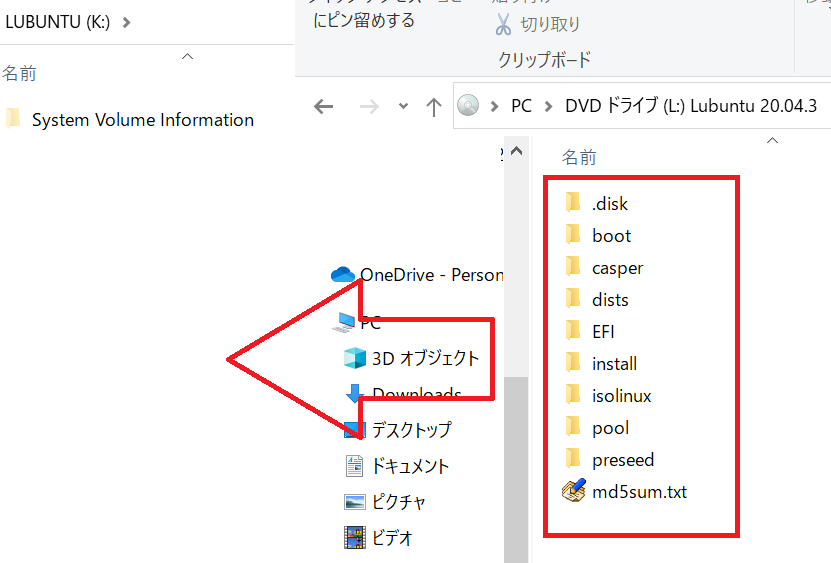
Task: Click the System Volume Information folder icon
Action: coord(13,118)
